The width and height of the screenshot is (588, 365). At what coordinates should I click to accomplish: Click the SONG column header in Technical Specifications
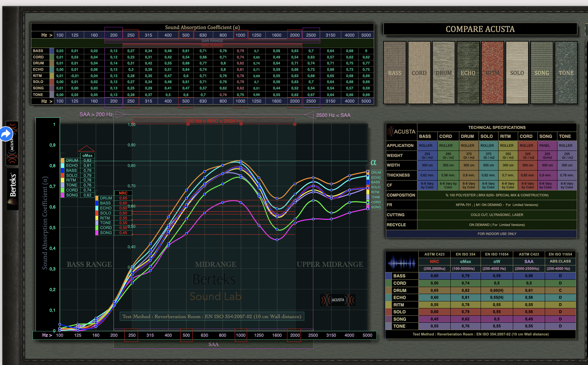(x=545, y=136)
